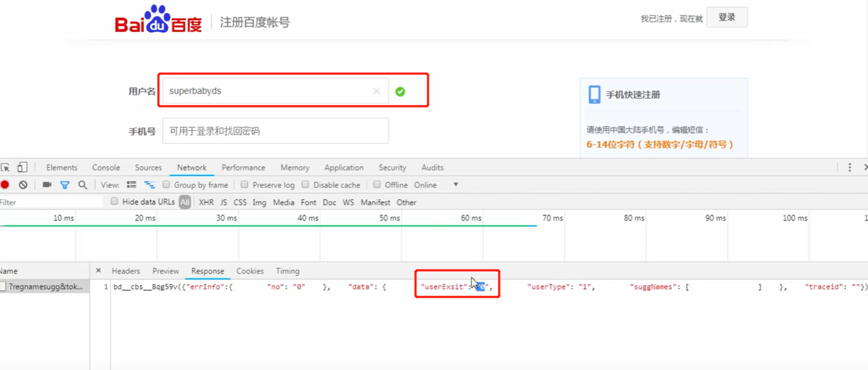Close the DevTools panel
868x370 pixels.
coord(865,167)
